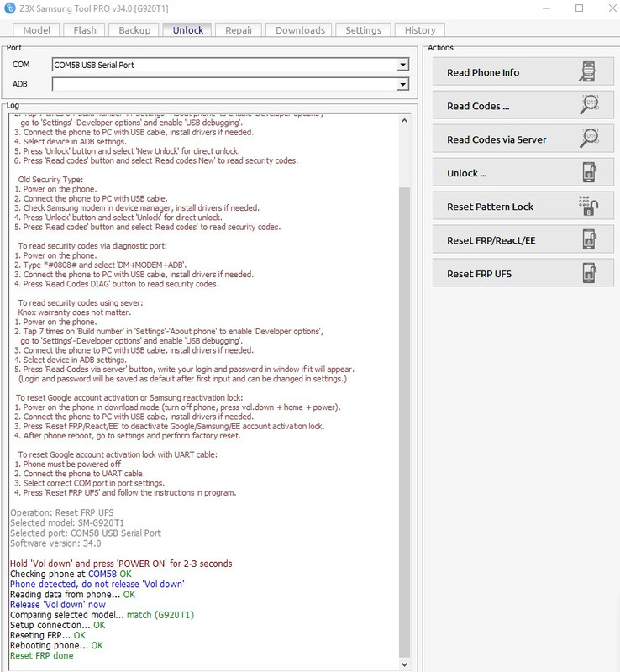View the History tab
This screenshot has height=672, width=620.
(x=420, y=30)
